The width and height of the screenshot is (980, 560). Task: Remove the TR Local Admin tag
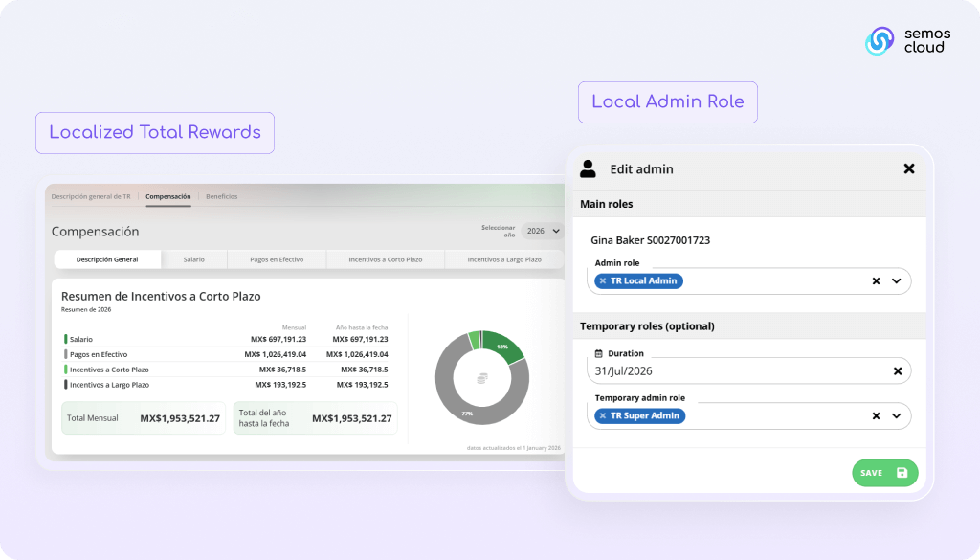[602, 280]
